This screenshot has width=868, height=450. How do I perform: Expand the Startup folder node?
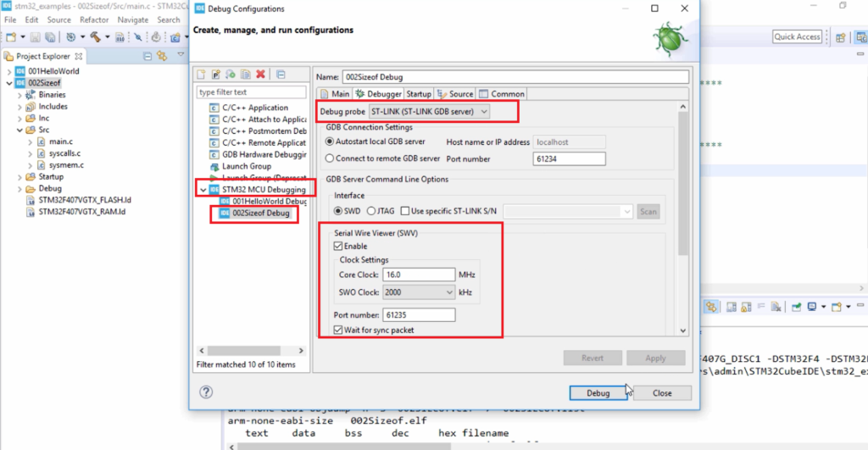point(20,177)
